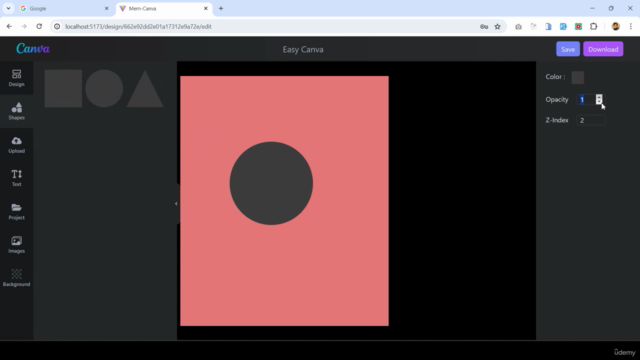
Task: Open the Project panel in the sidebar
Action: click(16, 211)
